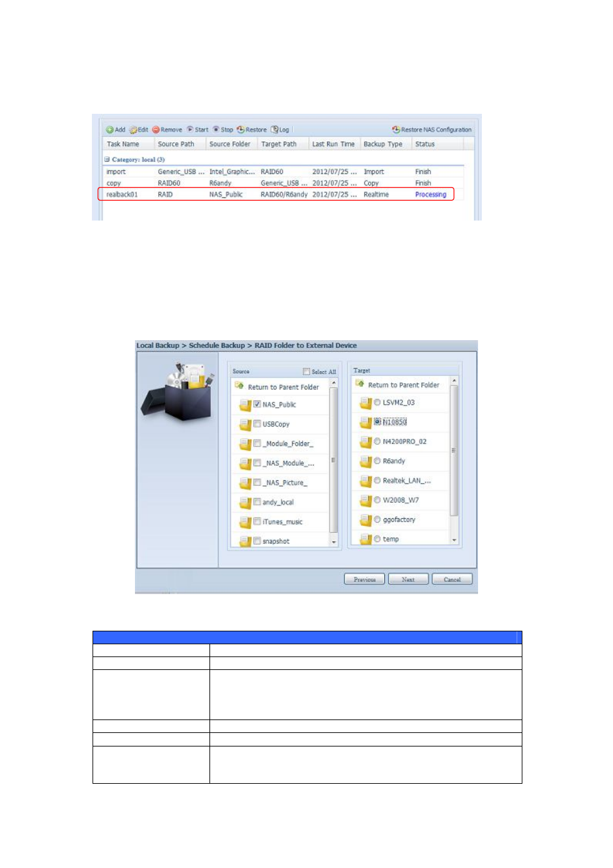Image resolution: width=613 pixels, height=868 pixels.
Task: Click the Target Return to Parent Folder icon
Action: 360,384
